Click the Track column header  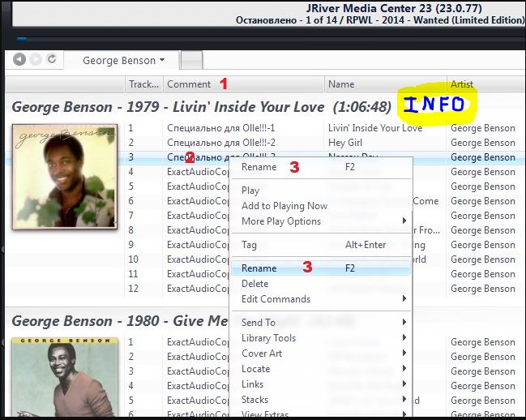(x=144, y=84)
